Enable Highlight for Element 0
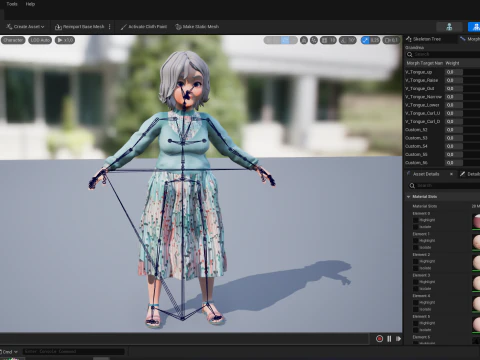This screenshot has height=360, width=480. click(x=416, y=220)
